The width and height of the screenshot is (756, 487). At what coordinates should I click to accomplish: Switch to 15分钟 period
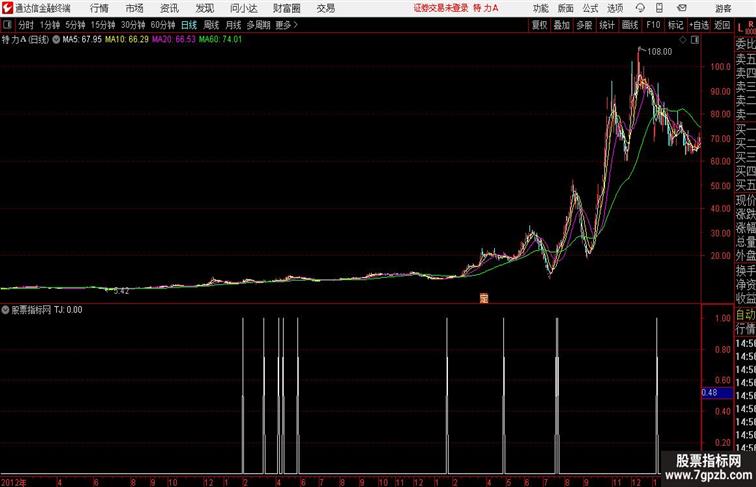point(103,25)
